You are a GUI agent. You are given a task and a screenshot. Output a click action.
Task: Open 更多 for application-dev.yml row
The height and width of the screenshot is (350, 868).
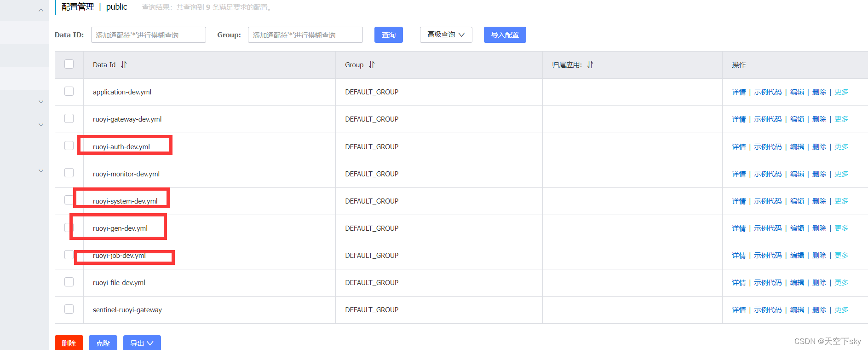tap(841, 92)
